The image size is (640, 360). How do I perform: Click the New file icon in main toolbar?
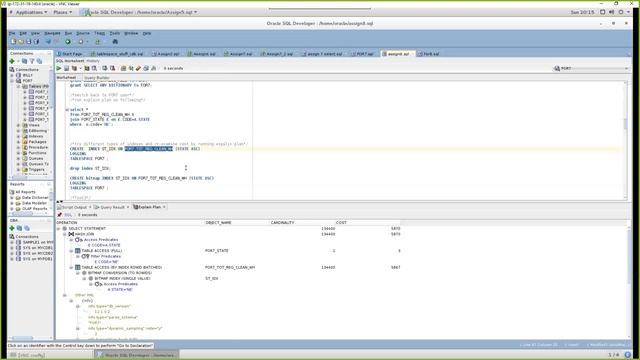(13, 42)
